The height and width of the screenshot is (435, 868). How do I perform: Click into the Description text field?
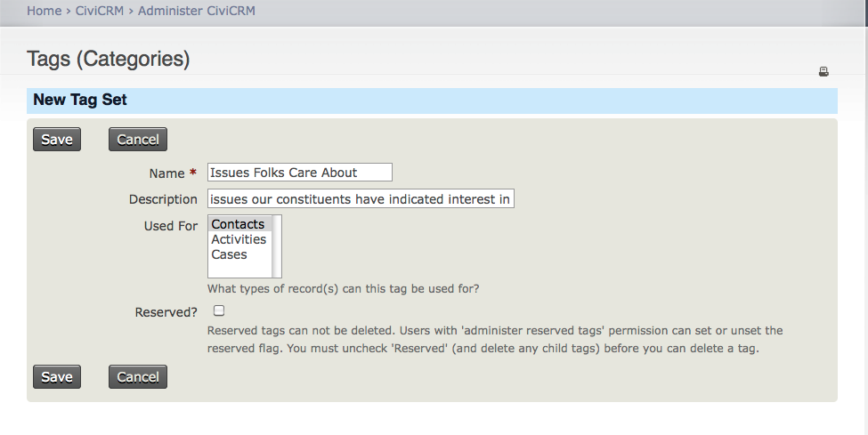tap(361, 199)
